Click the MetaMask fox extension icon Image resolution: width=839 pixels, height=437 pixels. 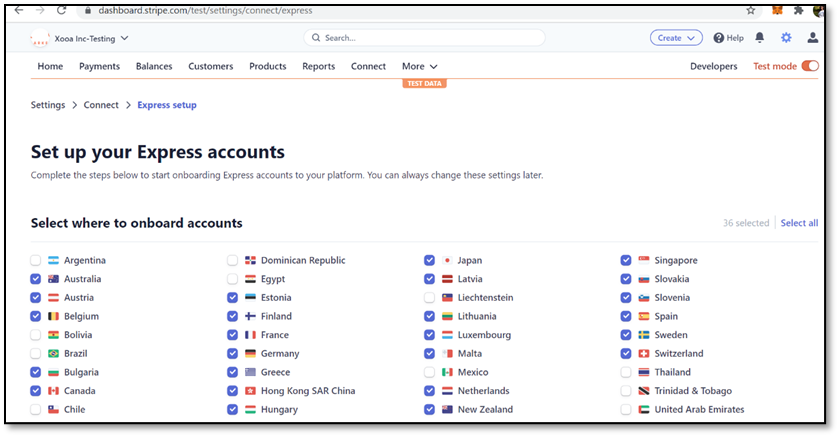pos(777,10)
